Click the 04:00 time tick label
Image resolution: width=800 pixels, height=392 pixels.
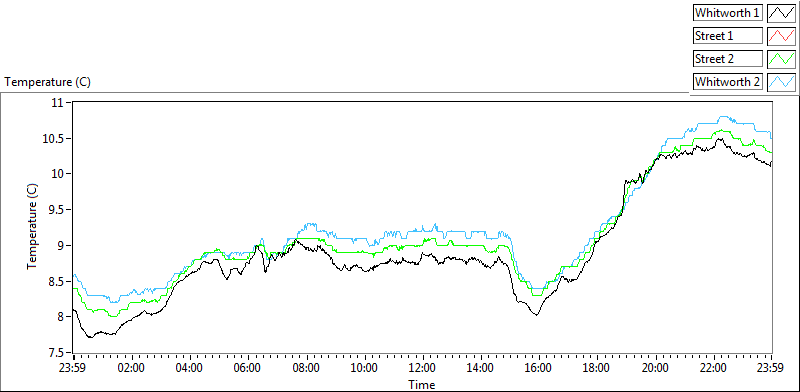(x=190, y=368)
